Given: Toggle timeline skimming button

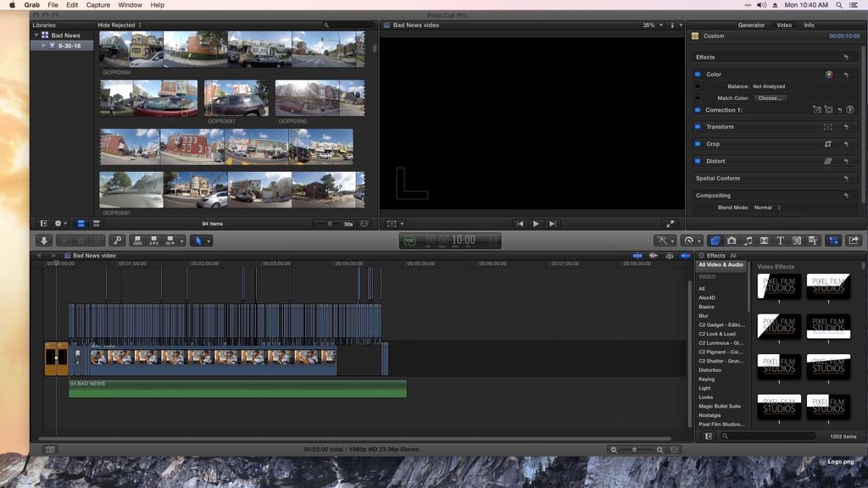Looking at the screenshot, I should tap(637, 256).
